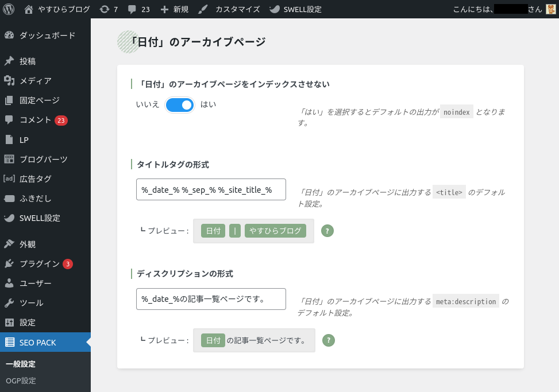Click the user avatar in top bar

click(550, 9)
